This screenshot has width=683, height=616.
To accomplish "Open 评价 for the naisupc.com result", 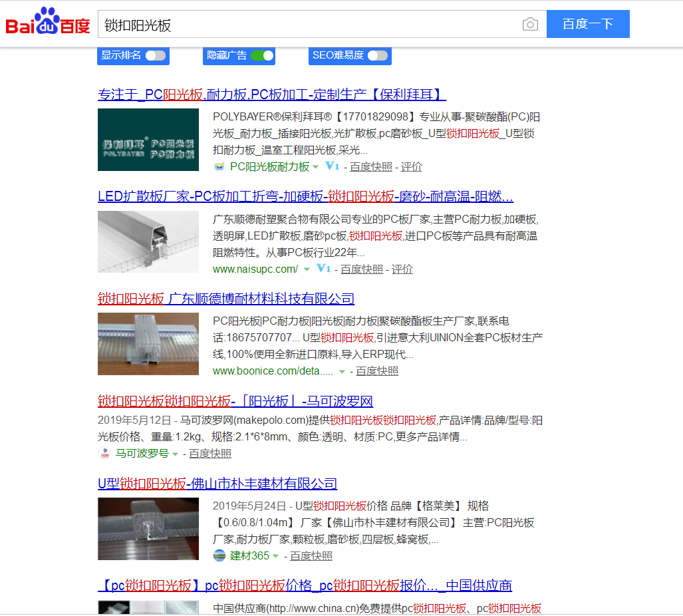I will [402, 269].
